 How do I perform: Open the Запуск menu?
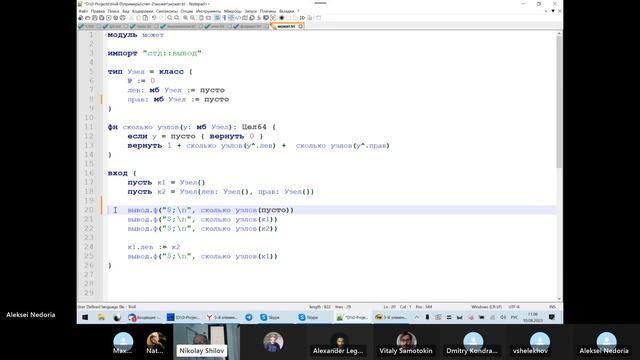point(251,11)
